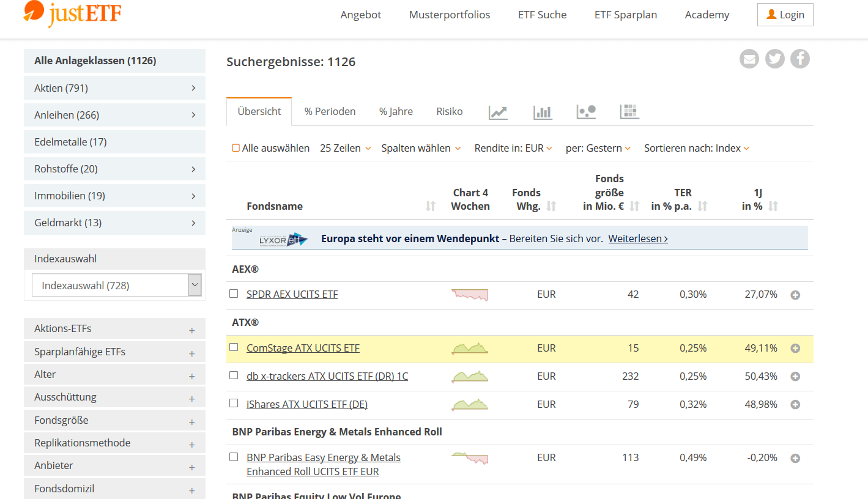Expand the Ausschüttung filter
Image resolution: width=868 pixels, height=499 pixels.
point(115,397)
